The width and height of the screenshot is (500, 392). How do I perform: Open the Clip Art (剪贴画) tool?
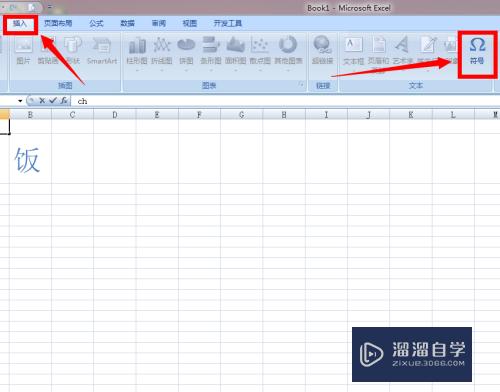tap(48, 50)
